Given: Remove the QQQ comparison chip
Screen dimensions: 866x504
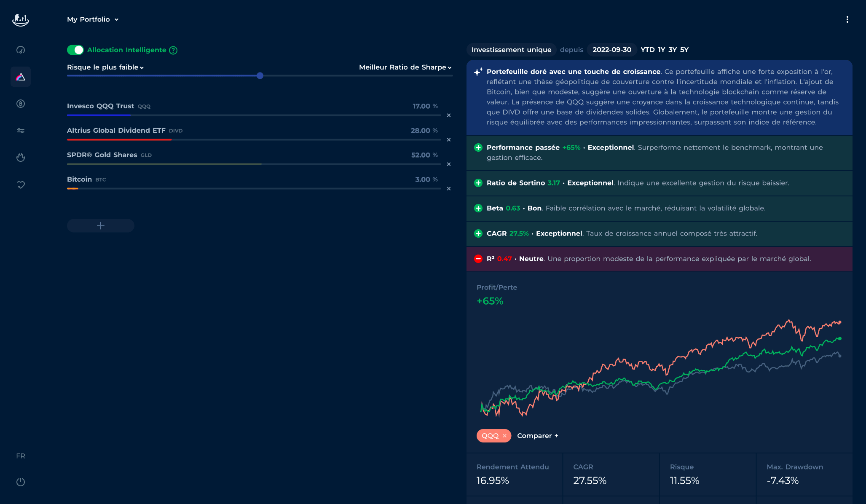Looking at the screenshot, I should coord(504,436).
